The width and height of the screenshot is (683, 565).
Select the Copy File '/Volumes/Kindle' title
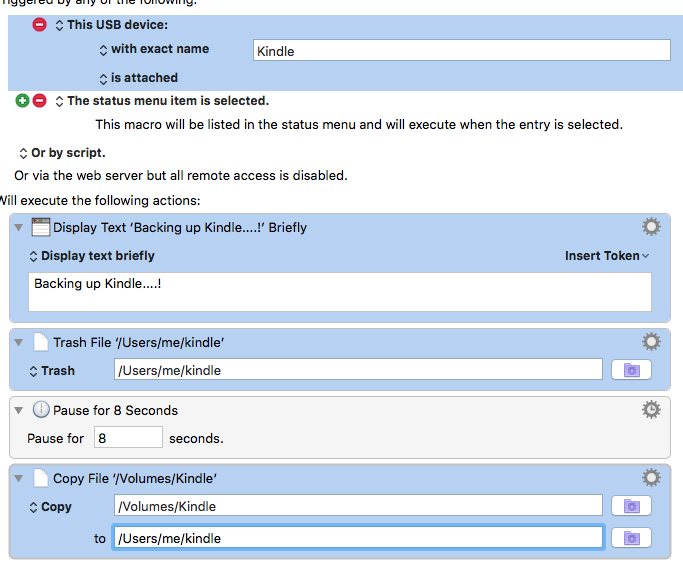click(135, 478)
